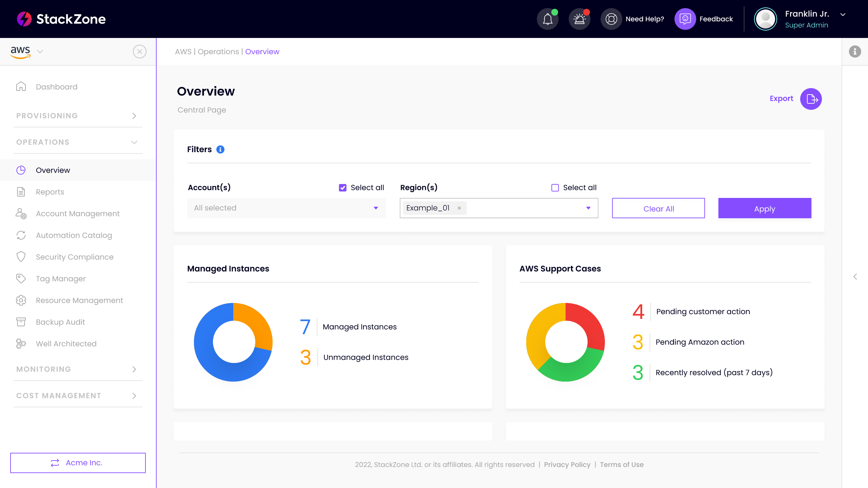Expand the collapsed right side panel arrow
Viewport: 868px width, 488px height.
[855, 277]
